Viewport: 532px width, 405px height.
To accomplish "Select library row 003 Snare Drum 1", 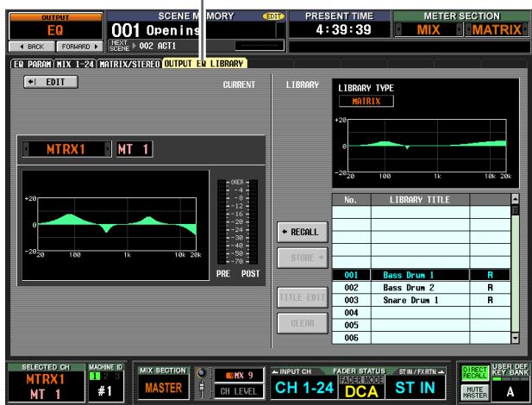I will [x=421, y=300].
